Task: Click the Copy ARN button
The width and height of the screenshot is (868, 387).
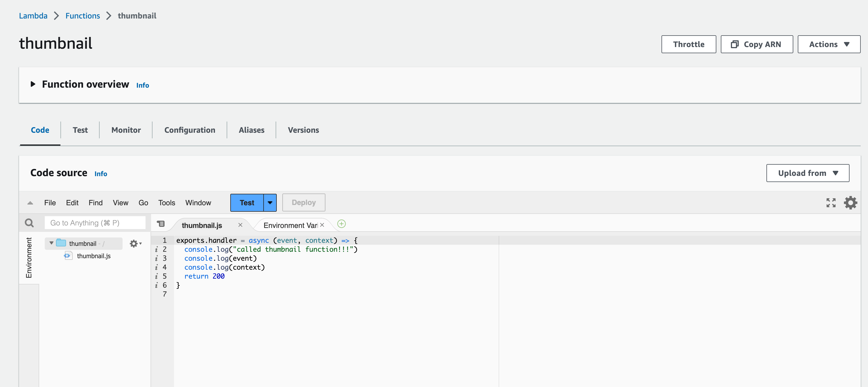Action: point(756,44)
